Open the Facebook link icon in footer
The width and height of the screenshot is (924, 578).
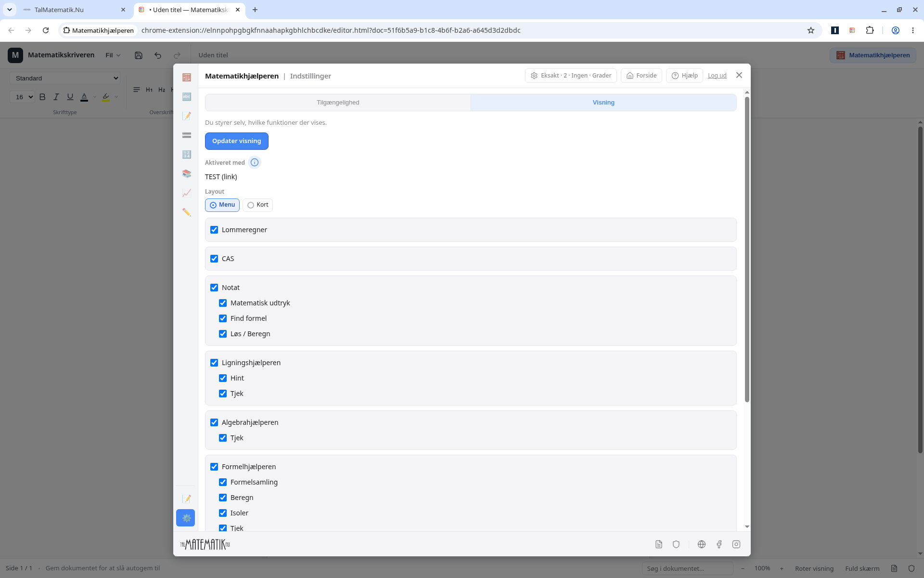[719, 544]
